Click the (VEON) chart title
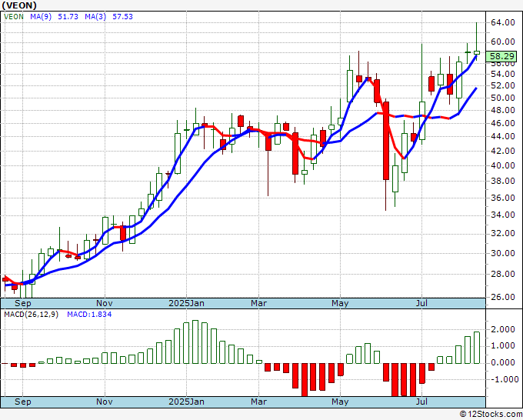Image resolution: width=523 pixels, height=420 pixels. [x=19, y=5]
